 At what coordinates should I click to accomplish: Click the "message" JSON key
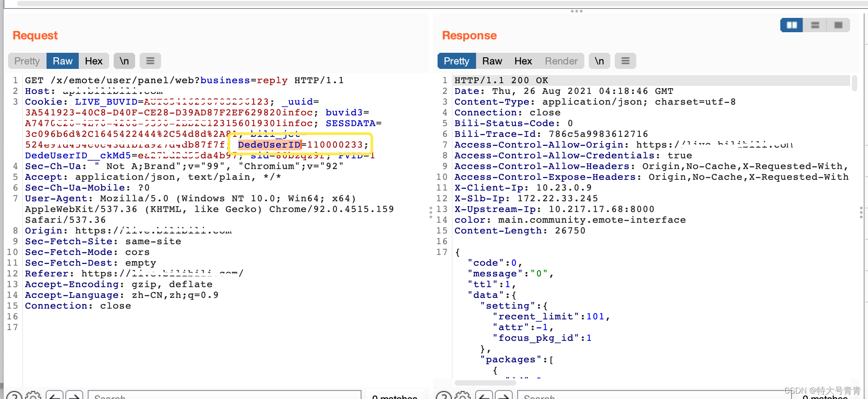tap(495, 273)
